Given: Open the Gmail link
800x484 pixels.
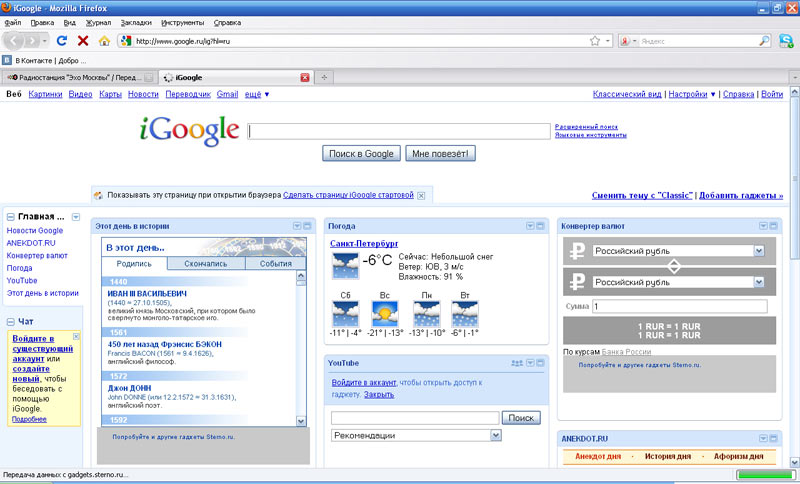Looking at the screenshot, I should [x=227, y=94].
